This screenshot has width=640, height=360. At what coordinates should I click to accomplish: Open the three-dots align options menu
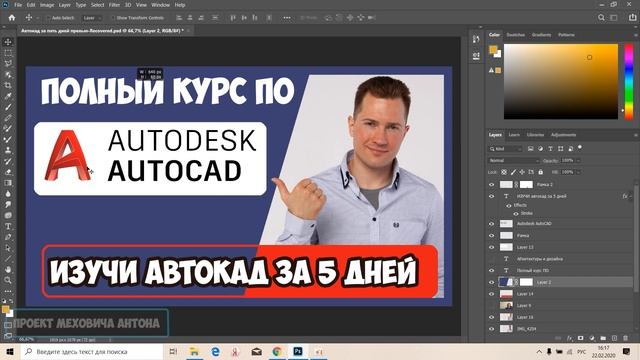[x=287, y=18]
